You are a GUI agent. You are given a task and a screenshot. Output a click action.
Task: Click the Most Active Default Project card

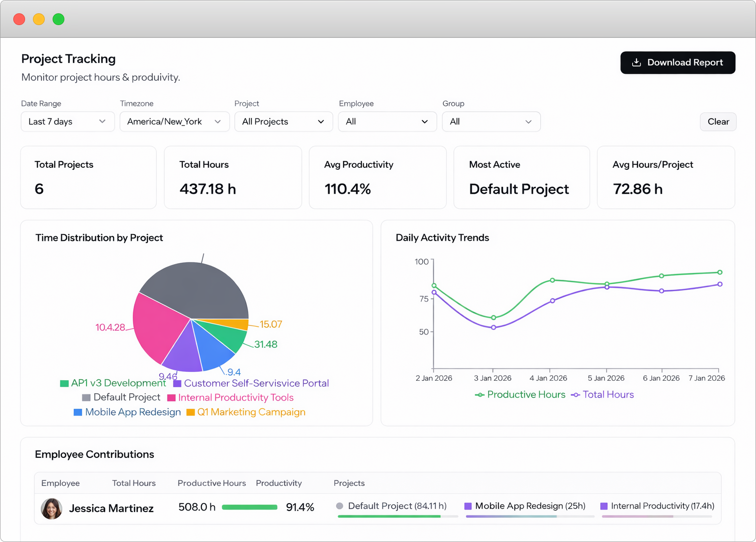click(522, 177)
